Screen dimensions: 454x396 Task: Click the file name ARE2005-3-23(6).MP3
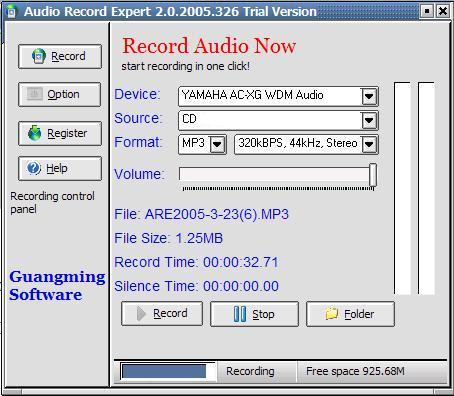[x=217, y=214]
